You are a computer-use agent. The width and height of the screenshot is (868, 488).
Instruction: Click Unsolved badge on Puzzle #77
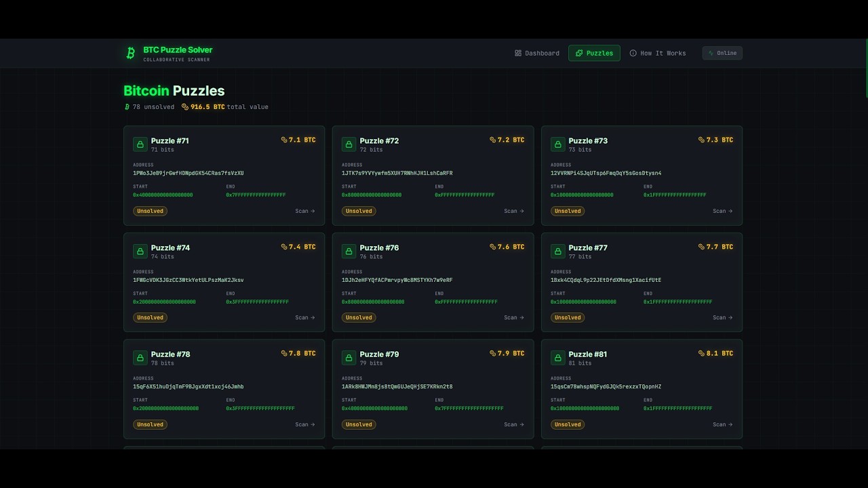[568, 317]
